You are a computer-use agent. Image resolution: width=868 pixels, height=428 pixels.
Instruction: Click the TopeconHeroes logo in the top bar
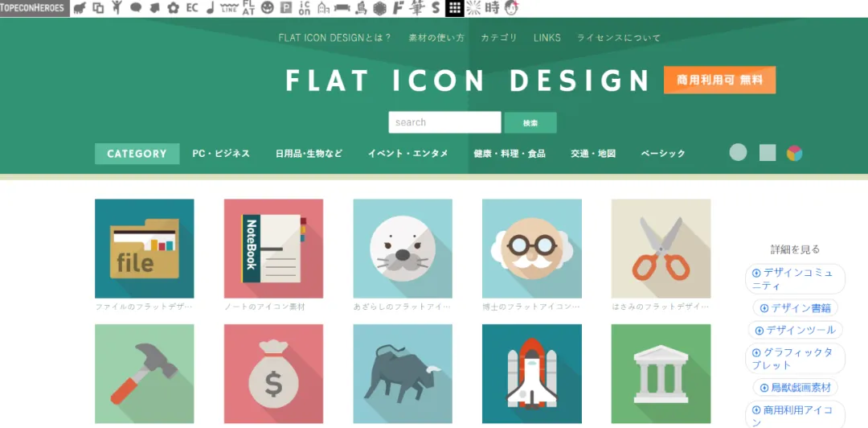click(x=35, y=8)
